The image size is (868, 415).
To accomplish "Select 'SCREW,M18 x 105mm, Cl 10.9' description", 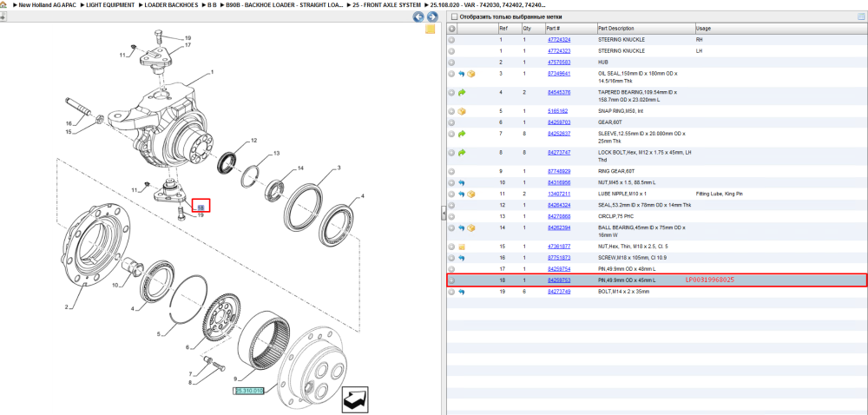I will tap(631, 258).
